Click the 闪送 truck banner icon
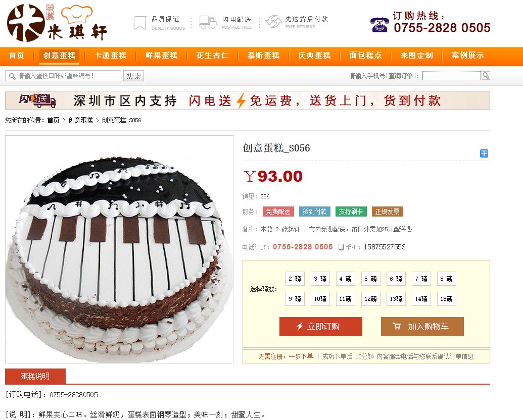Screen dimensions: 523x420 (x=37, y=100)
